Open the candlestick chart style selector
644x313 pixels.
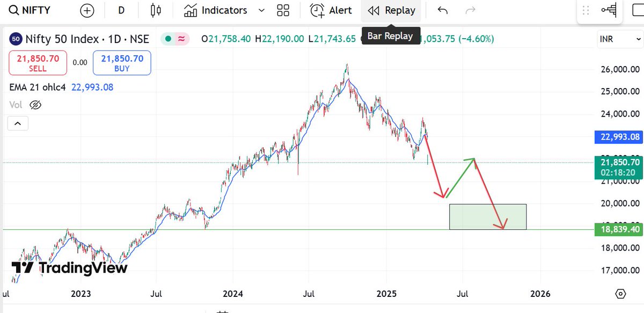click(156, 10)
